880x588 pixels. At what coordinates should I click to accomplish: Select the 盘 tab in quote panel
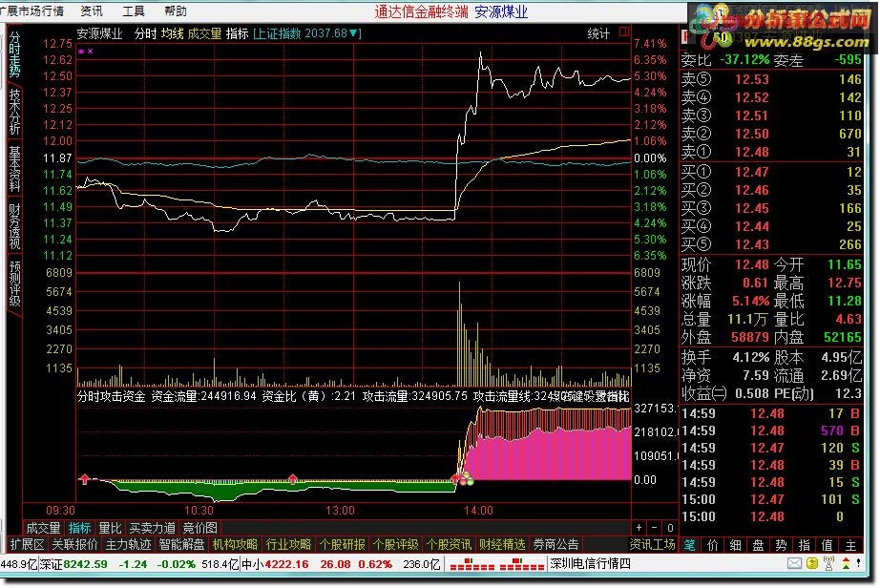[x=758, y=545]
